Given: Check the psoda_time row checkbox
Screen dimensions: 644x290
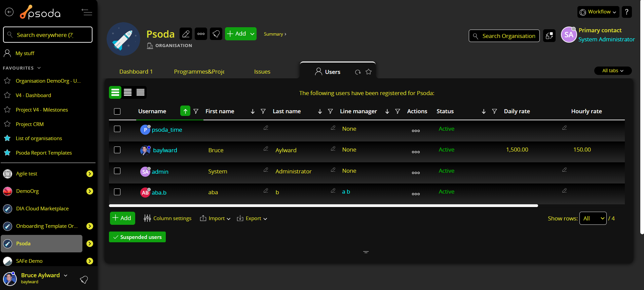Looking at the screenshot, I should (117, 129).
